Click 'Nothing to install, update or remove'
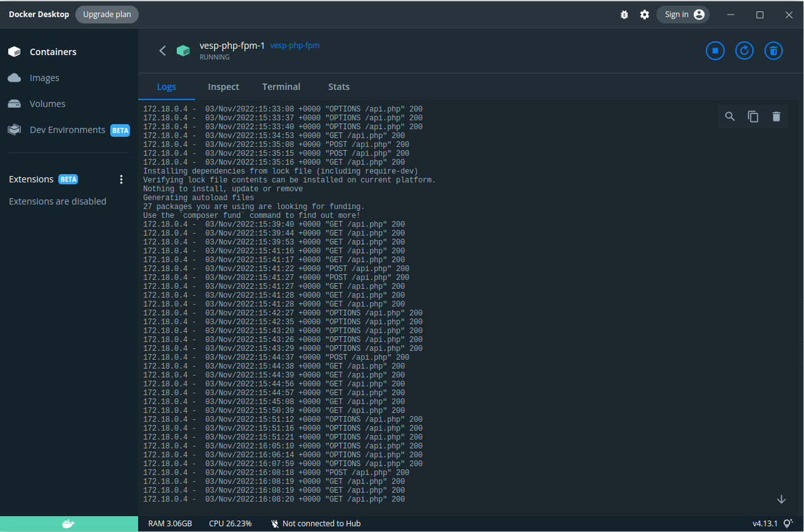The height and width of the screenshot is (532, 804). [223, 189]
